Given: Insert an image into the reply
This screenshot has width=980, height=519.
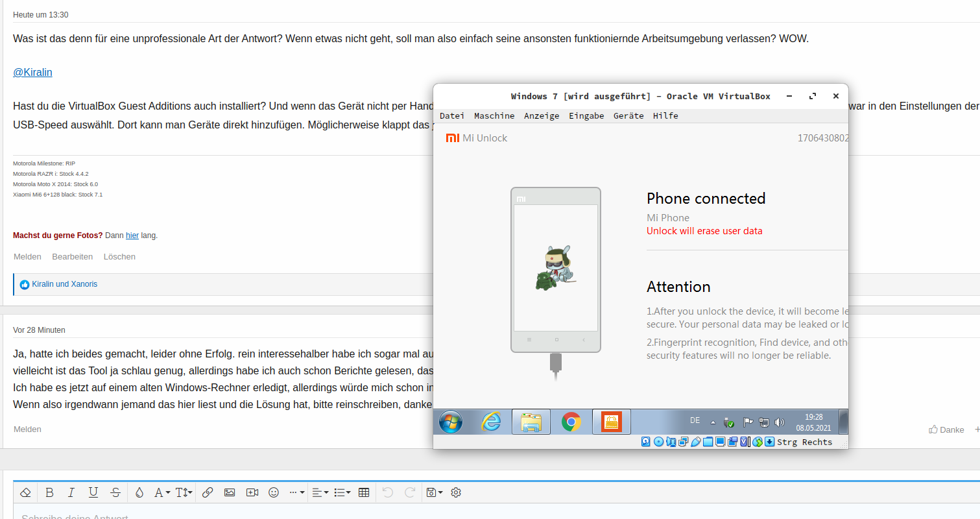Looking at the screenshot, I should tap(230, 492).
